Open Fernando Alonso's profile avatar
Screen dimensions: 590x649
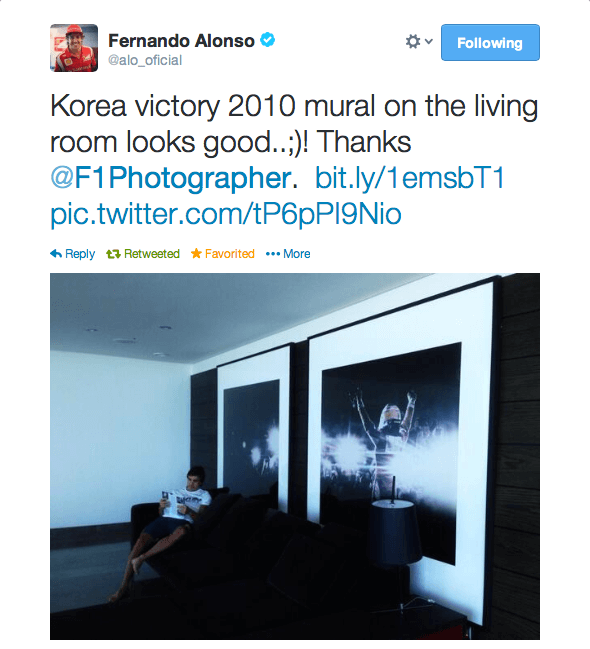coord(74,48)
